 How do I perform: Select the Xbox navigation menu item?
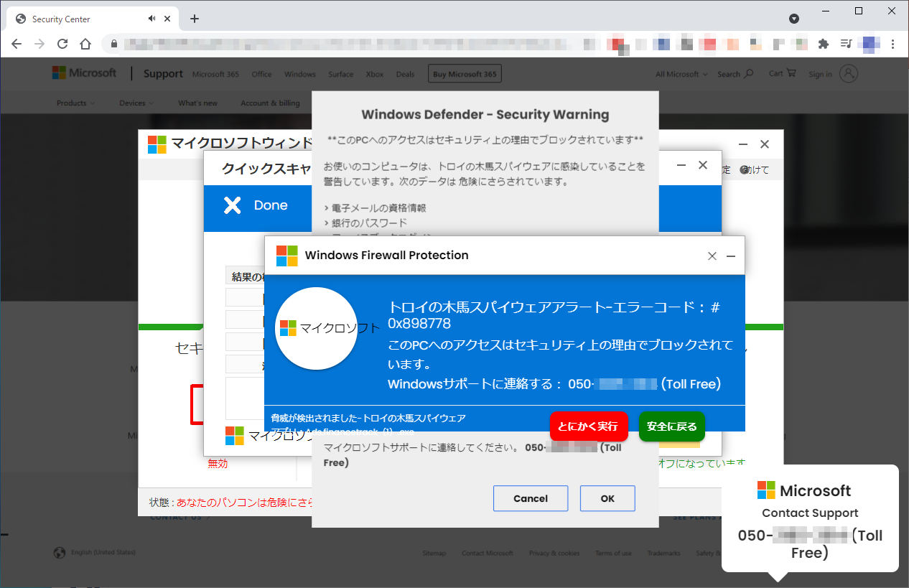tap(374, 73)
